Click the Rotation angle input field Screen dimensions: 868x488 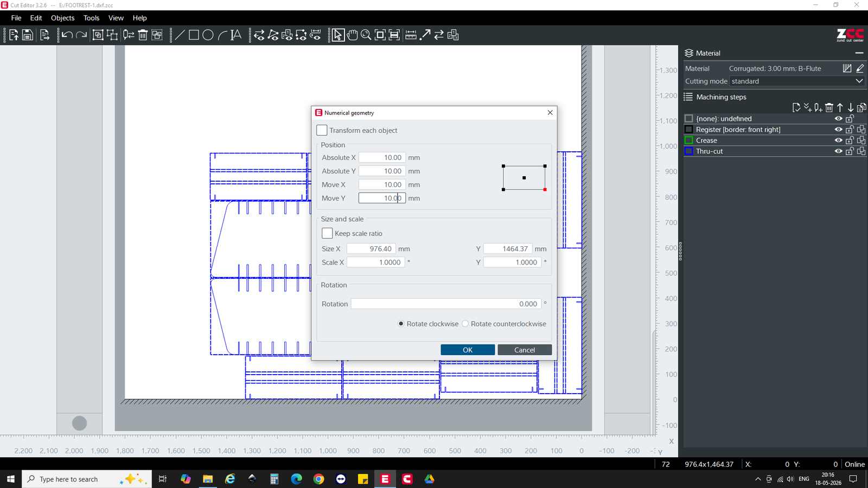(x=446, y=304)
